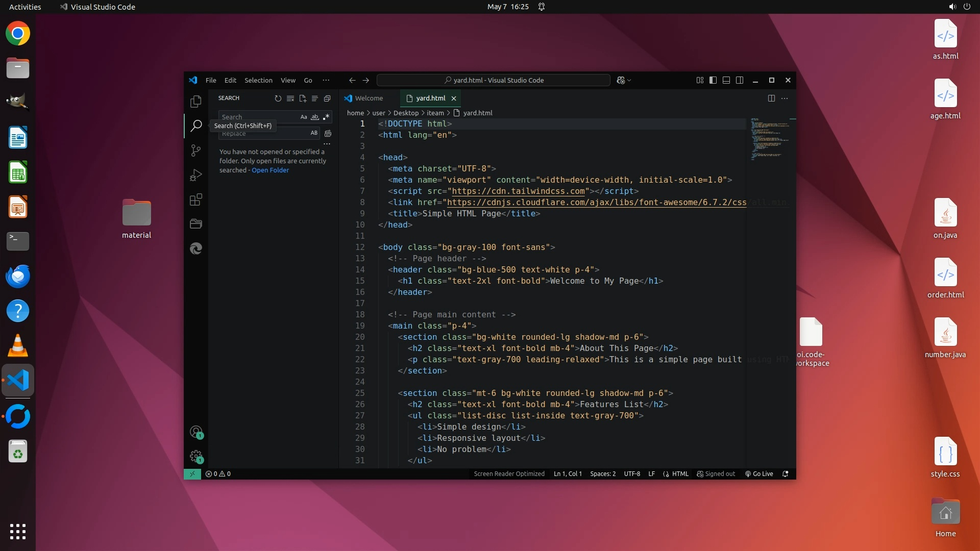Open new search editor icon

tap(303, 98)
